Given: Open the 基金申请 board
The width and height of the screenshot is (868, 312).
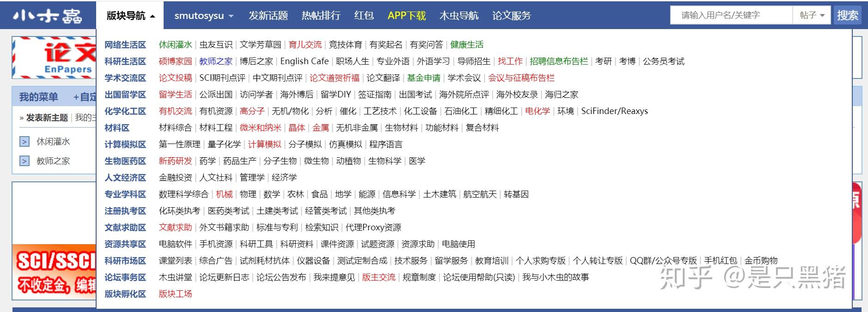Looking at the screenshot, I should [x=424, y=78].
